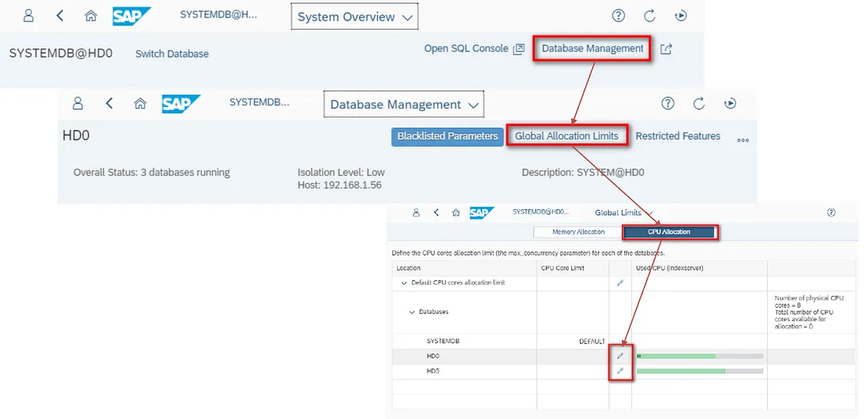Click Restricted Features button
This screenshot has width=868, height=419.
pyautogui.click(x=678, y=137)
